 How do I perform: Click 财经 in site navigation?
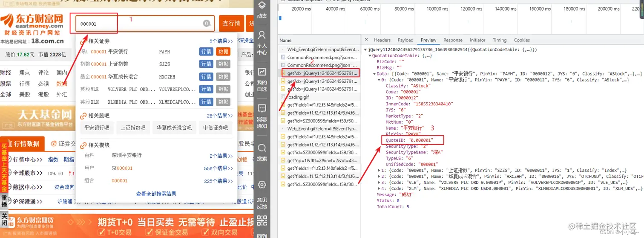tap(6, 73)
